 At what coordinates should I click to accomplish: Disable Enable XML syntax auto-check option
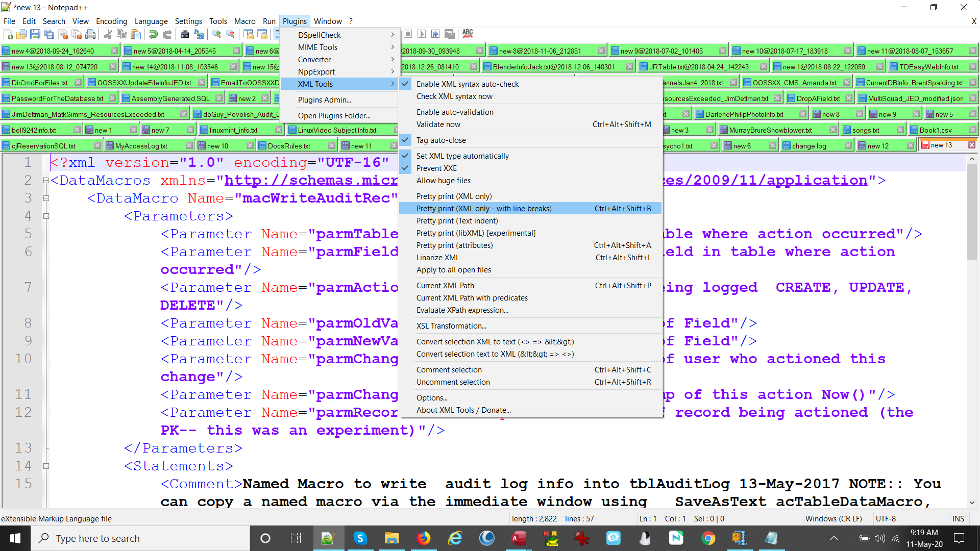coord(467,84)
